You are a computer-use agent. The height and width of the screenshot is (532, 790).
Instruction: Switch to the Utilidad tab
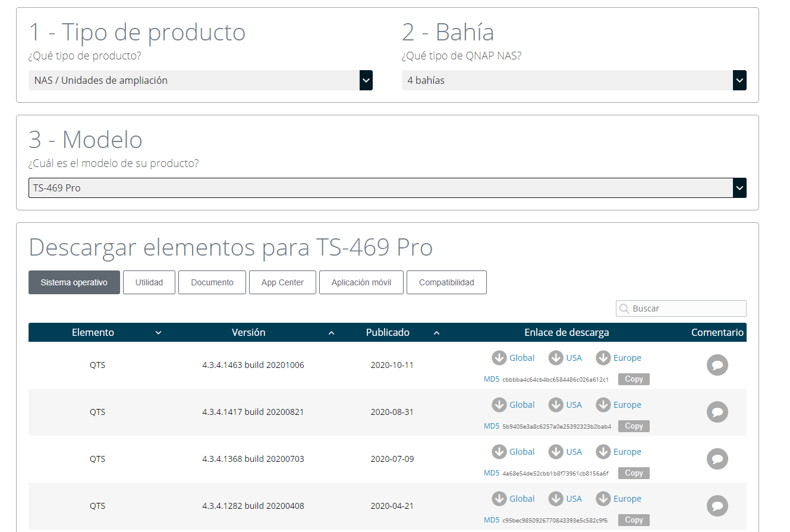pos(149,282)
